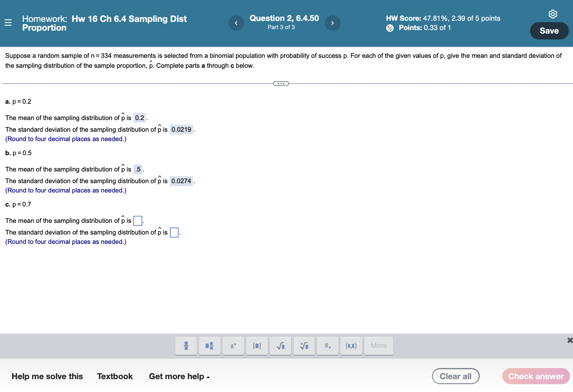573x392 pixels.
Task: Click Check answer
Action: coord(536,376)
